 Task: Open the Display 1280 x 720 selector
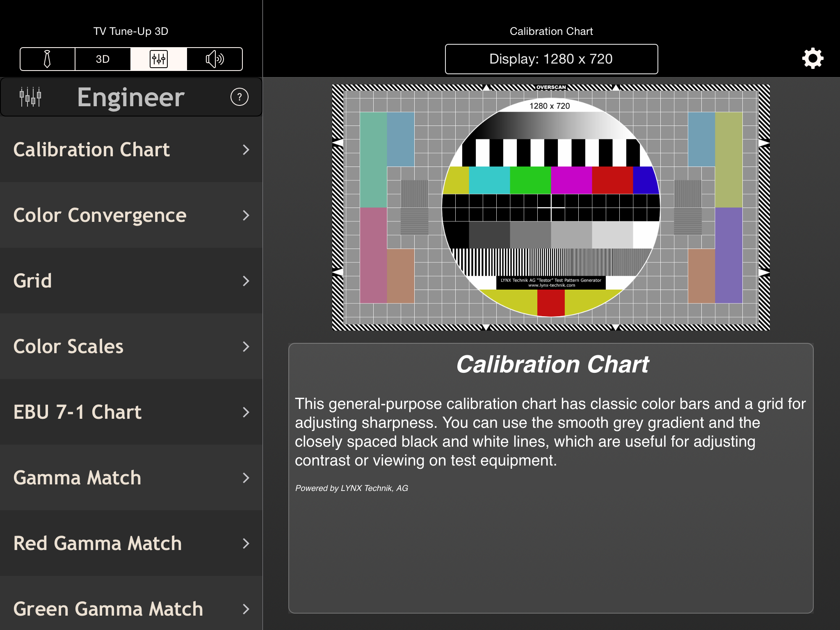point(551,59)
